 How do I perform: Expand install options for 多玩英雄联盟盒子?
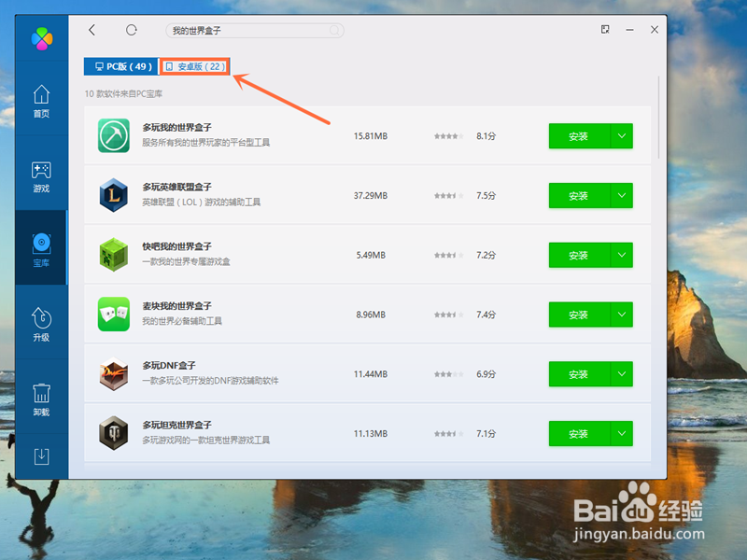click(x=622, y=196)
